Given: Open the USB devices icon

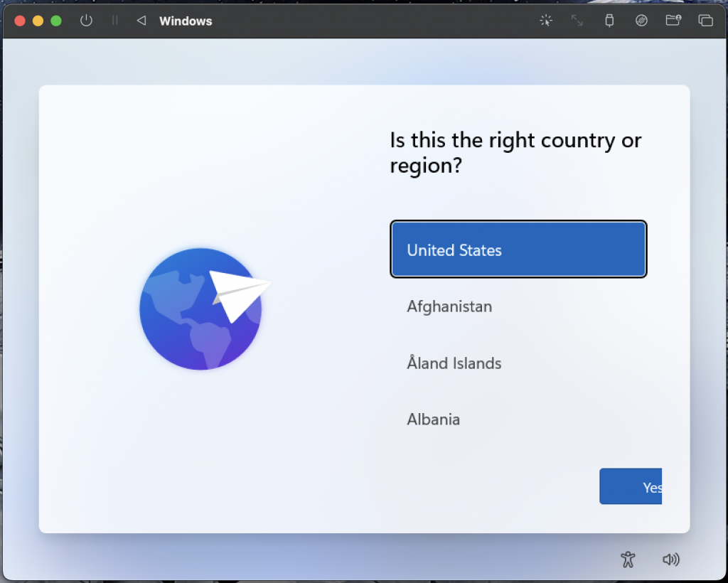Looking at the screenshot, I should point(609,21).
